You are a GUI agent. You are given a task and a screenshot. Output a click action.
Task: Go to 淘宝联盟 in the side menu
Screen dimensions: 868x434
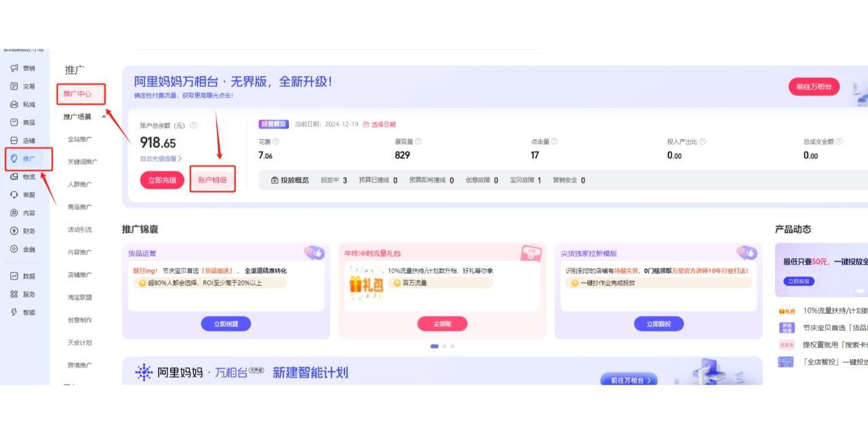tap(80, 298)
